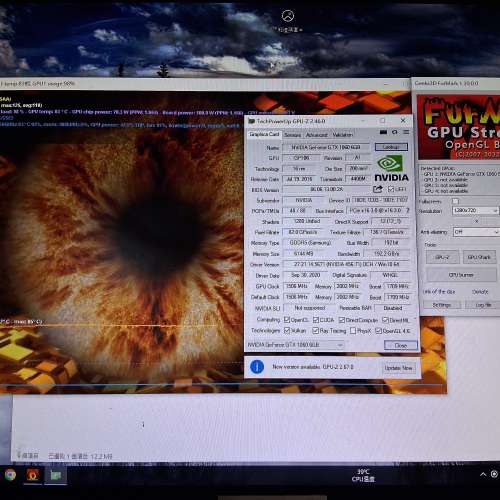Toggle the UEFI checkbox

tap(391, 189)
